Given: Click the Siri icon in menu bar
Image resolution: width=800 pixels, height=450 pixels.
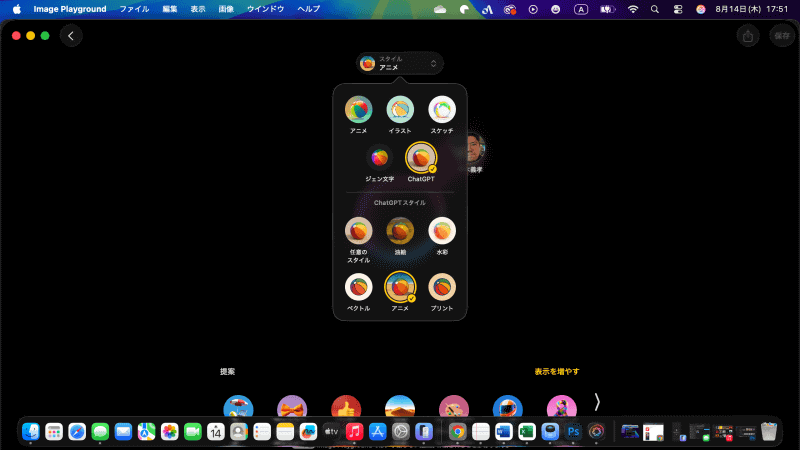Looking at the screenshot, I should tap(701, 9).
